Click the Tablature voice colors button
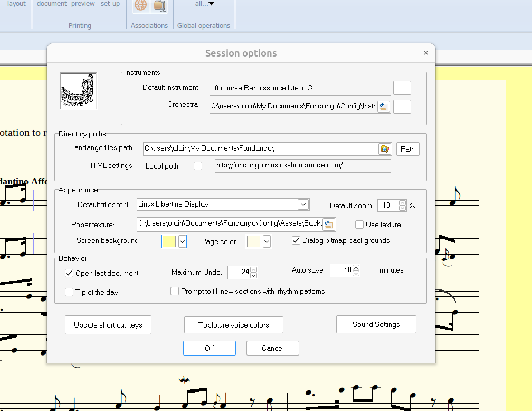532x411 pixels. click(233, 325)
